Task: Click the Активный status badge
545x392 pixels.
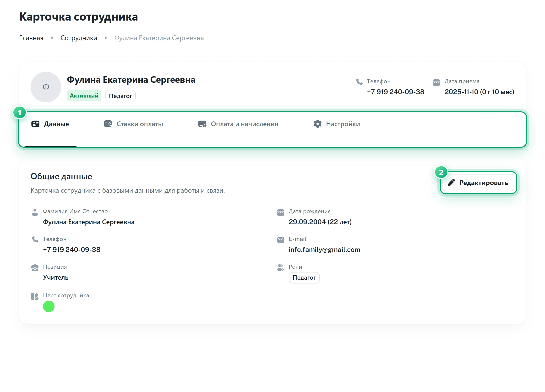Action: click(84, 96)
